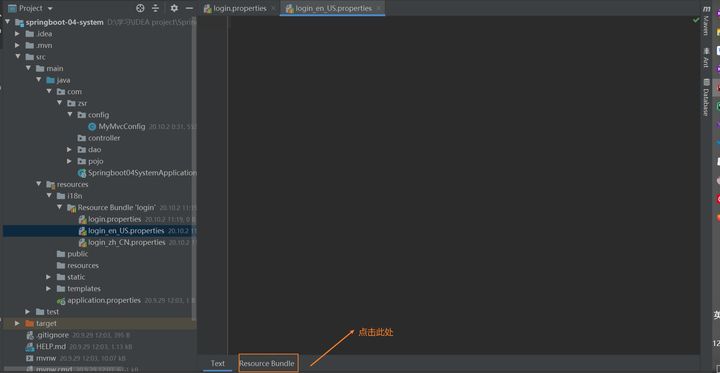
Task: Switch to login.properties editor tab
Action: (x=240, y=8)
